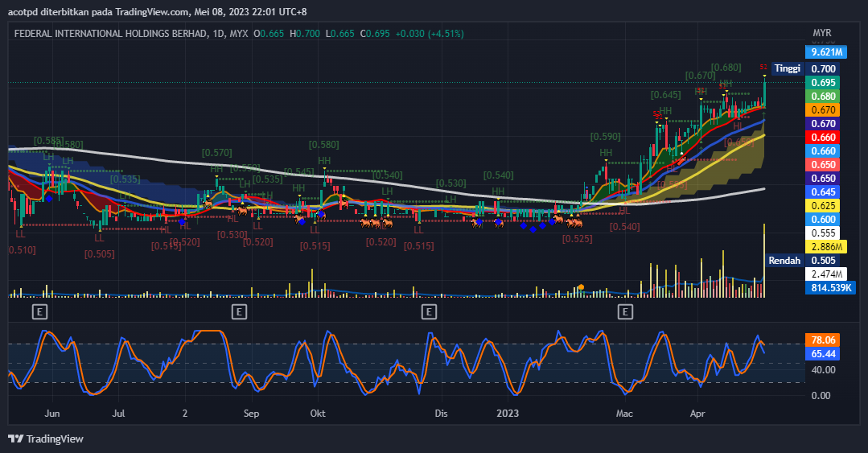Click the orange dot on the volume bars
The height and width of the screenshot is (453, 868).
coord(581,287)
